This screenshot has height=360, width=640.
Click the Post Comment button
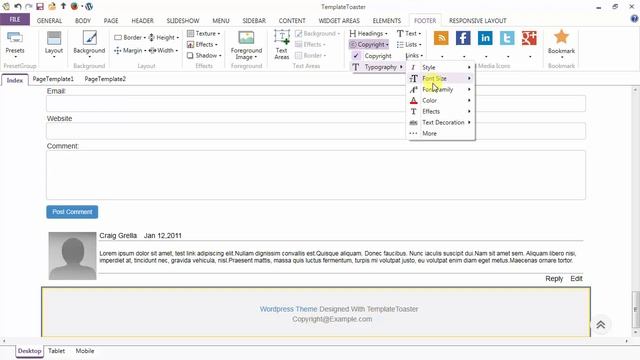pyautogui.click(x=72, y=212)
